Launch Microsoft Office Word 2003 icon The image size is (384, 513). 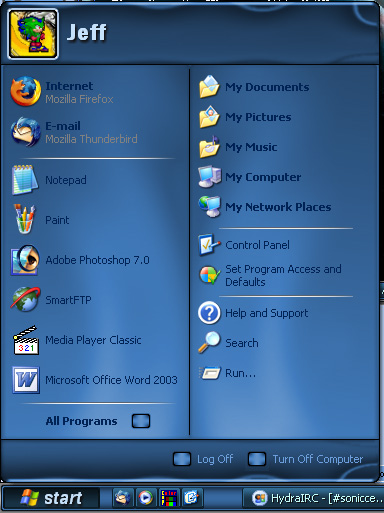(26, 380)
